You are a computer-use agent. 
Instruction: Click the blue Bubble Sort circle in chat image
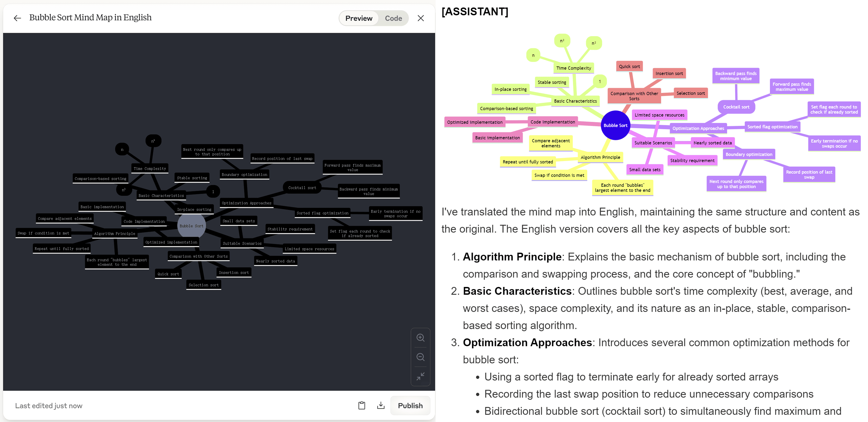pyautogui.click(x=615, y=125)
